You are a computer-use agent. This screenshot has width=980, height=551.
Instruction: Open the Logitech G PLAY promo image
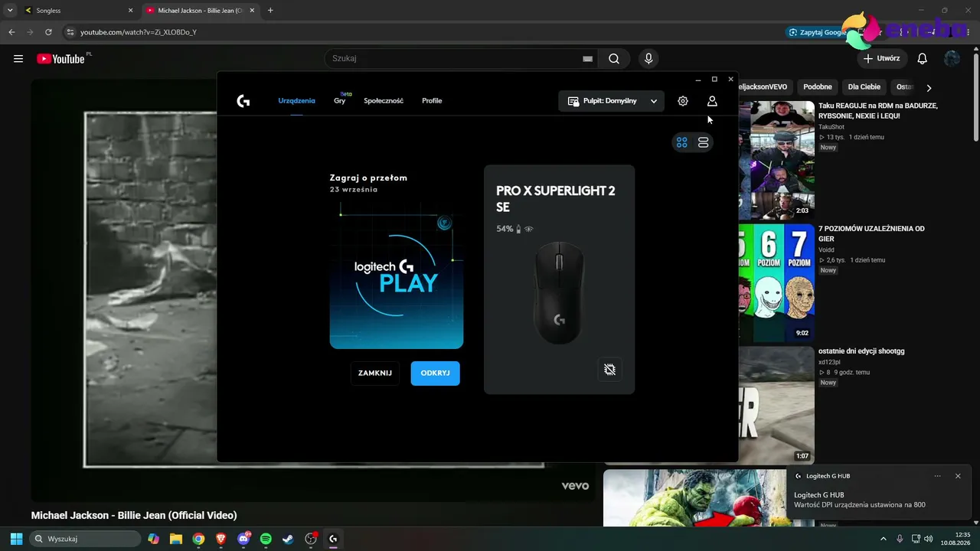coord(397,276)
